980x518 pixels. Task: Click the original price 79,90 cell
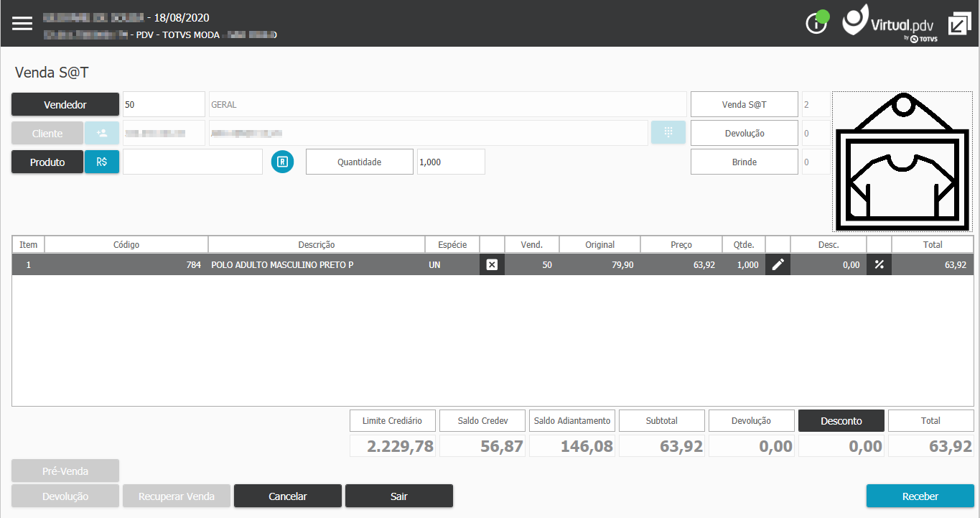click(599, 264)
